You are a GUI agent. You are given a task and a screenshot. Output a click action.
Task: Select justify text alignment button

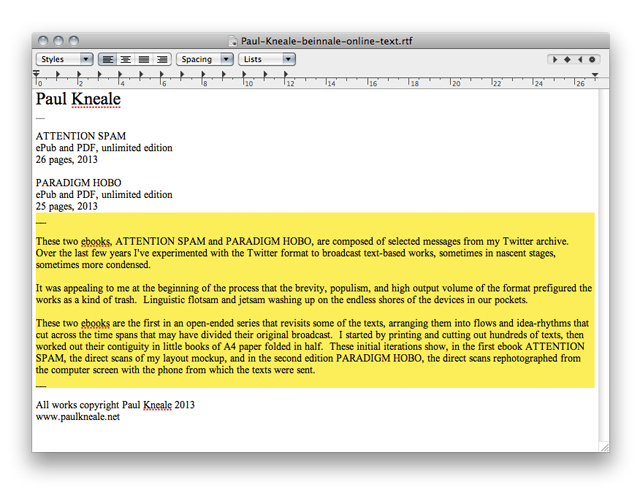coord(144,60)
